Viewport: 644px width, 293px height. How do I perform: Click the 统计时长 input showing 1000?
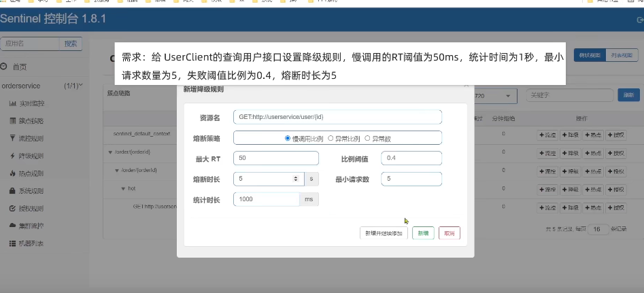coord(266,199)
